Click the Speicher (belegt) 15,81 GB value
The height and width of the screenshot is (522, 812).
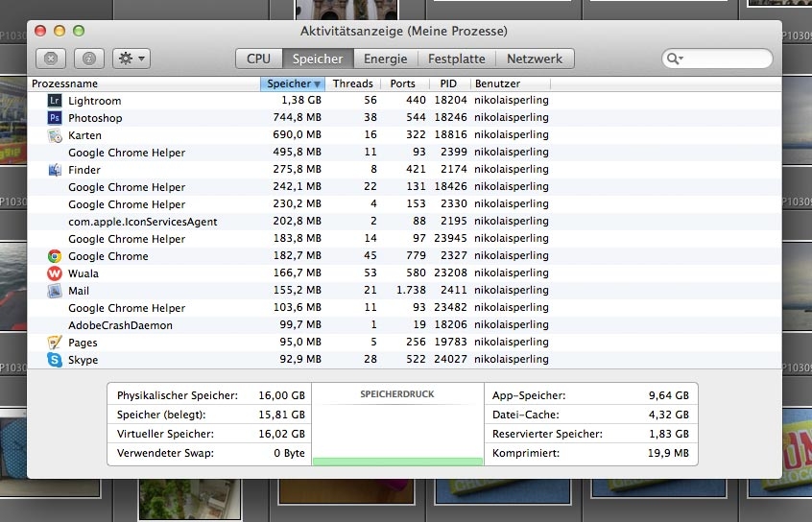coord(282,415)
